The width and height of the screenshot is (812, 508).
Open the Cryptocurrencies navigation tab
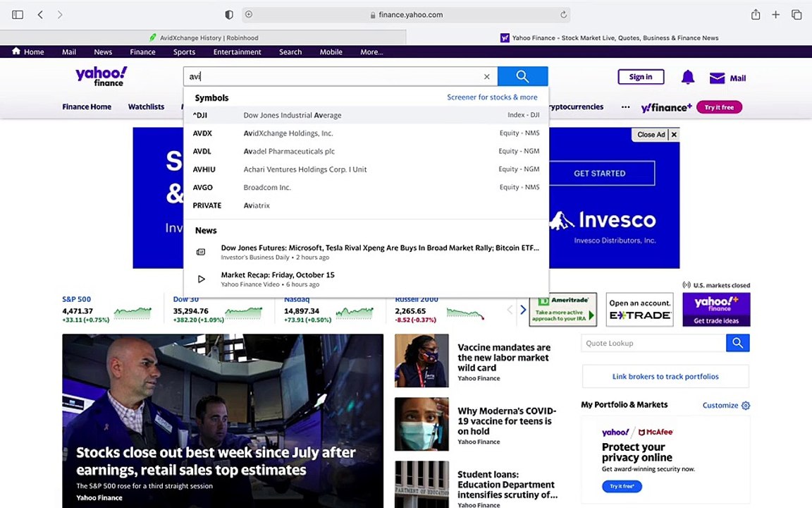577,107
